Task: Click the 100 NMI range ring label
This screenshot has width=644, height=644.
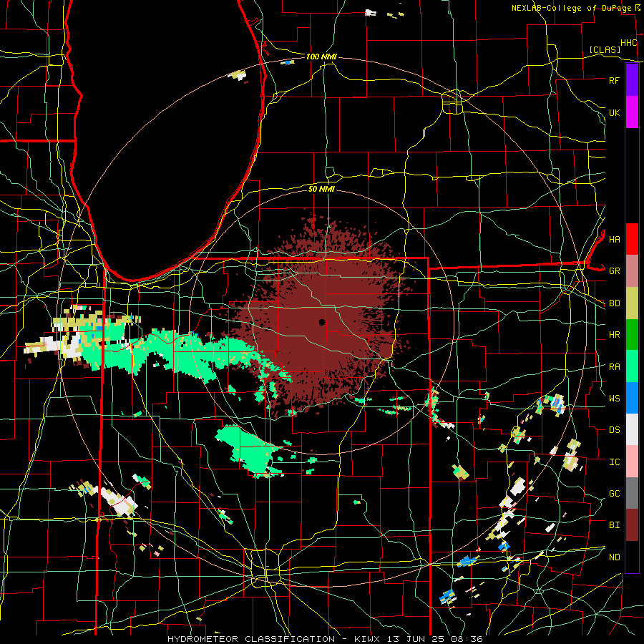Action: (321, 57)
